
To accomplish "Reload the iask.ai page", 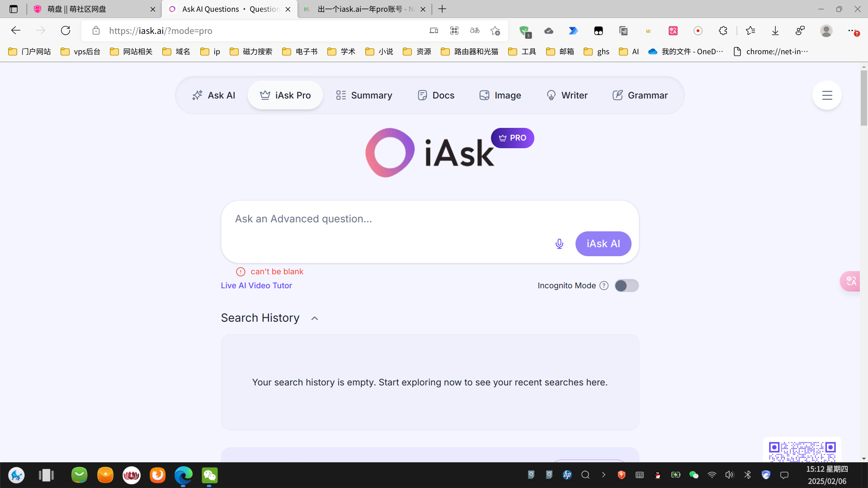I will pyautogui.click(x=66, y=31).
